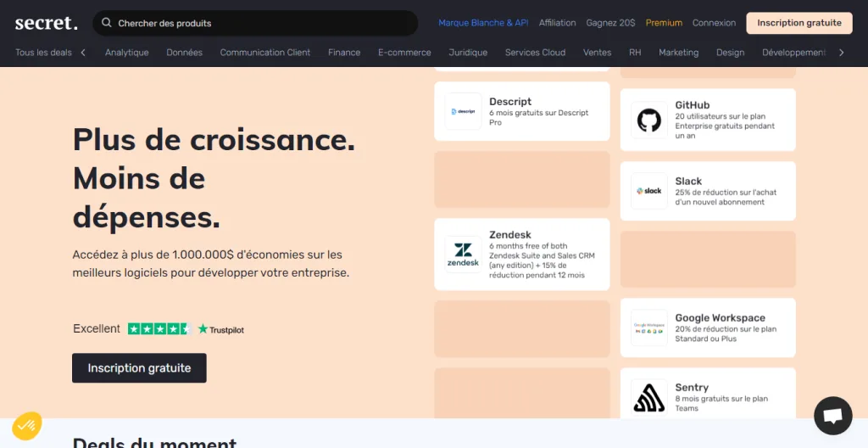Click the Google Workspace logo icon
The height and width of the screenshot is (448, 868).
(x=649, y=328)
